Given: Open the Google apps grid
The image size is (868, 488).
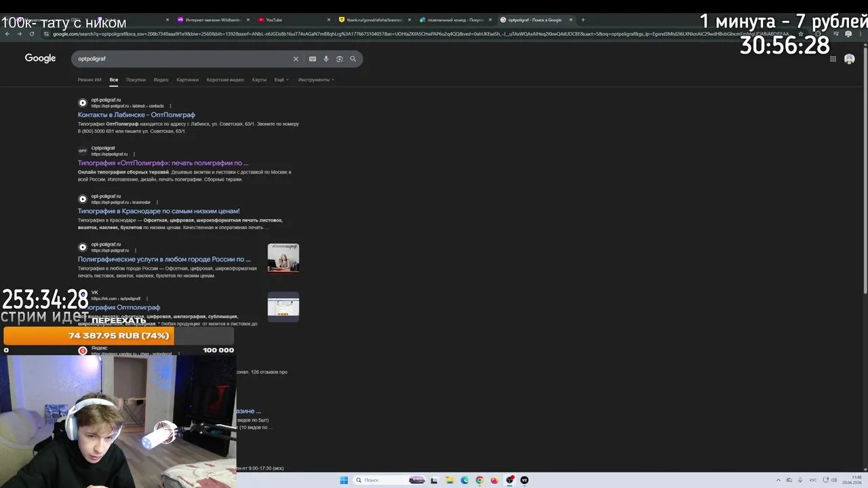Looking at the screenshot, I should tap(833, 59).
